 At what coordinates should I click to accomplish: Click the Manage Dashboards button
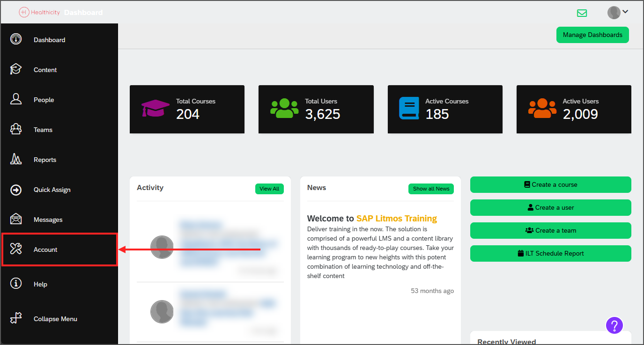pyautogui.click(x=592, y=35)
